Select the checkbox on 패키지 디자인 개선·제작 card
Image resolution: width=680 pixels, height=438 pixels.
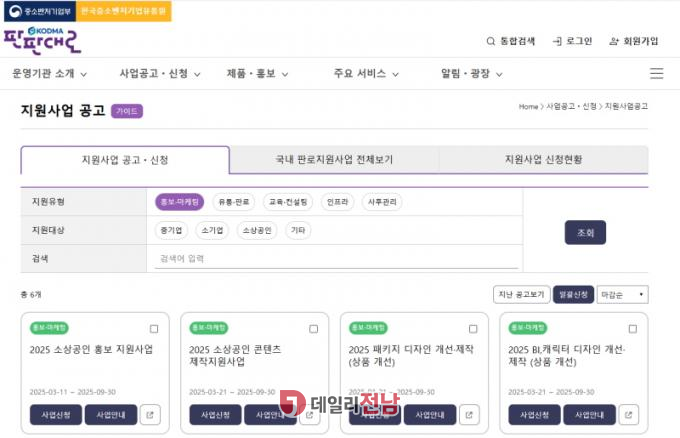coord(472,328)
